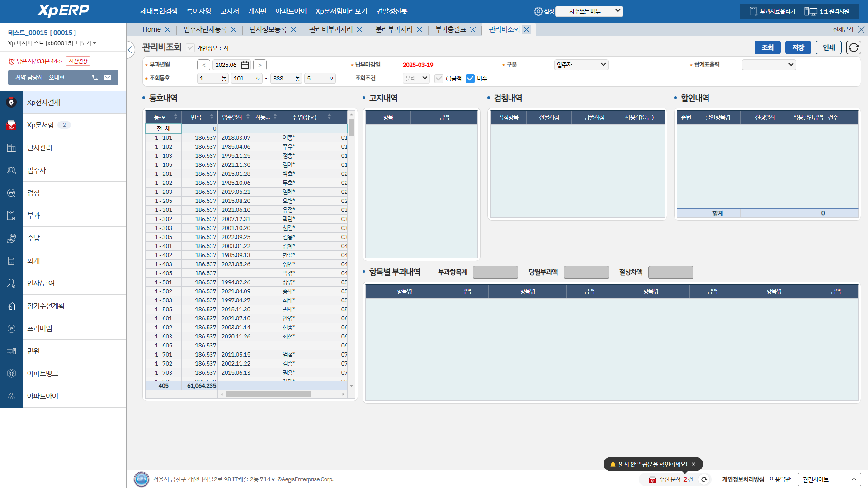The width and height of the screenshot is (868, 488).
Task: Refresh the received documents count
Action: [704, 479]
